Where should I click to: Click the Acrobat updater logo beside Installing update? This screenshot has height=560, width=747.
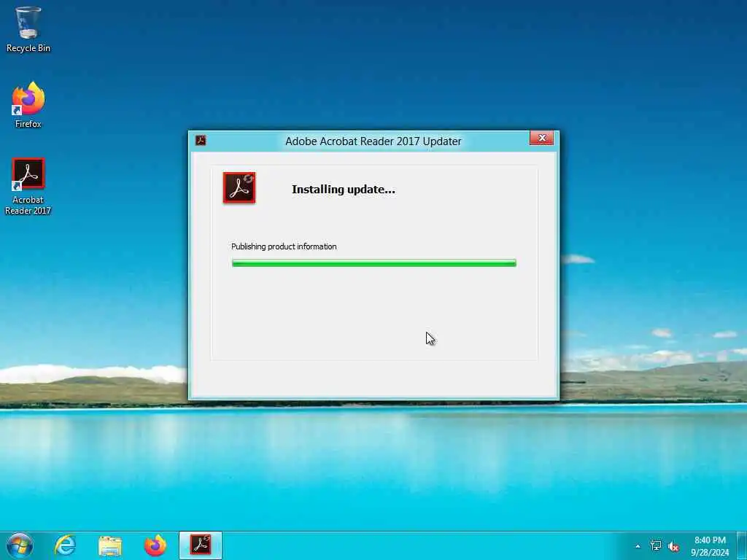pyautogui.click(x=239, y=187)
